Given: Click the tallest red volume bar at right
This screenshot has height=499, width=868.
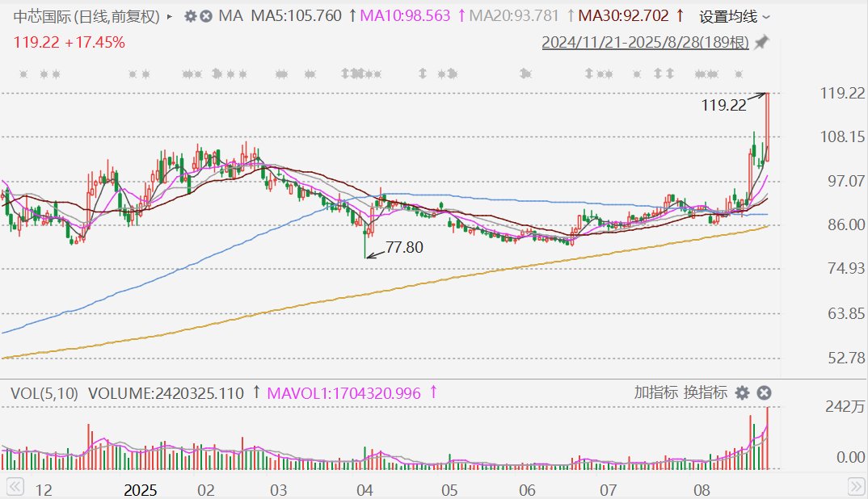Looking at the screenshot, I should (767, 438).
